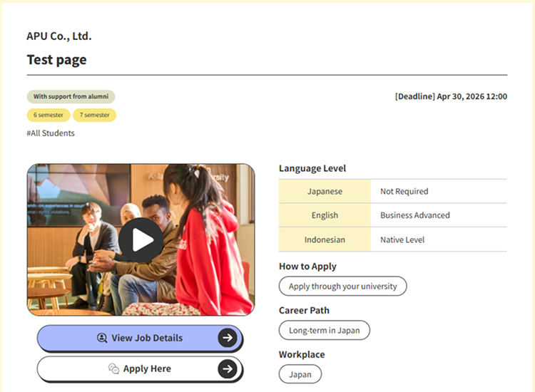Select 'Apply through your university' chip
Viewport: 535px width, 392px height.
342,287
